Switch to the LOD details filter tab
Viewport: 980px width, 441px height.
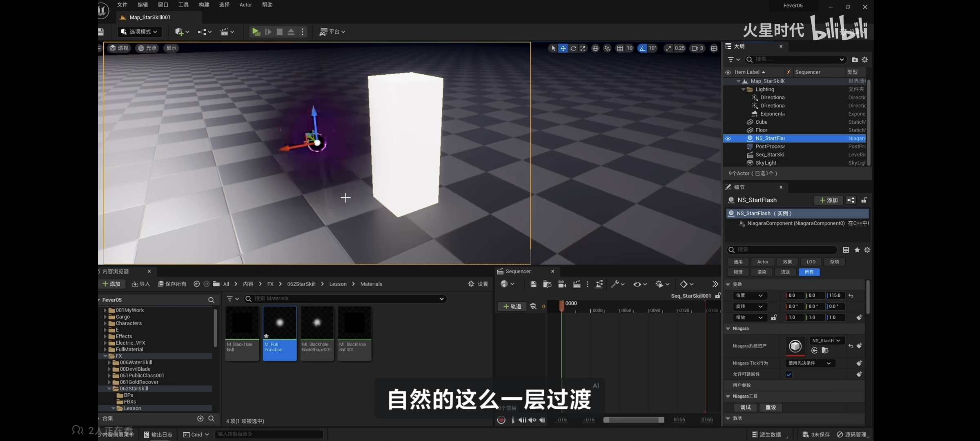click(x=811, y=262)
